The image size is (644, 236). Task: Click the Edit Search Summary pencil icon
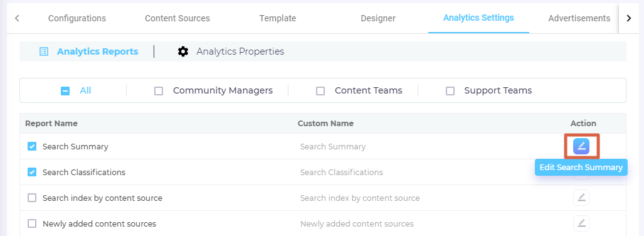(x=581, y=146)
